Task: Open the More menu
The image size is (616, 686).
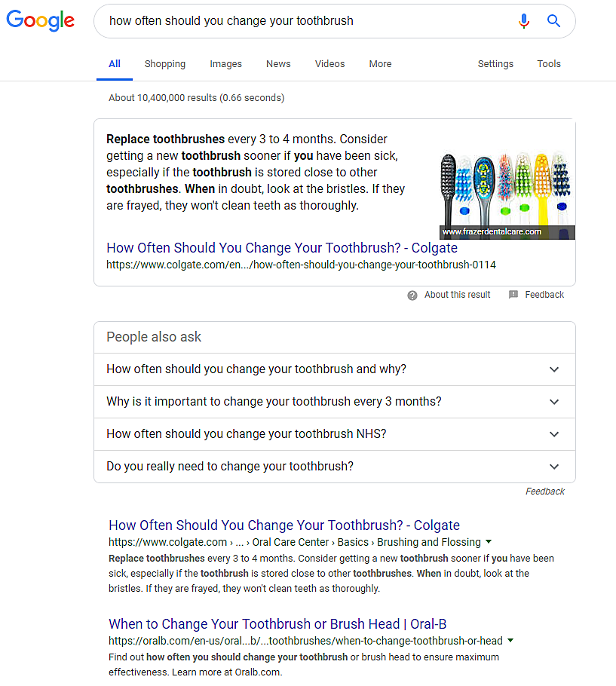Action: 380,64
